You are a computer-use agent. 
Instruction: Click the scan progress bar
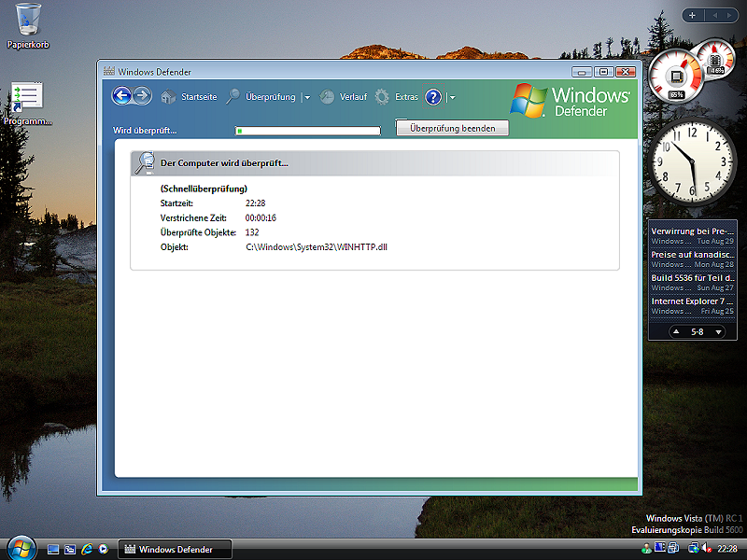[x=307, y=131]
